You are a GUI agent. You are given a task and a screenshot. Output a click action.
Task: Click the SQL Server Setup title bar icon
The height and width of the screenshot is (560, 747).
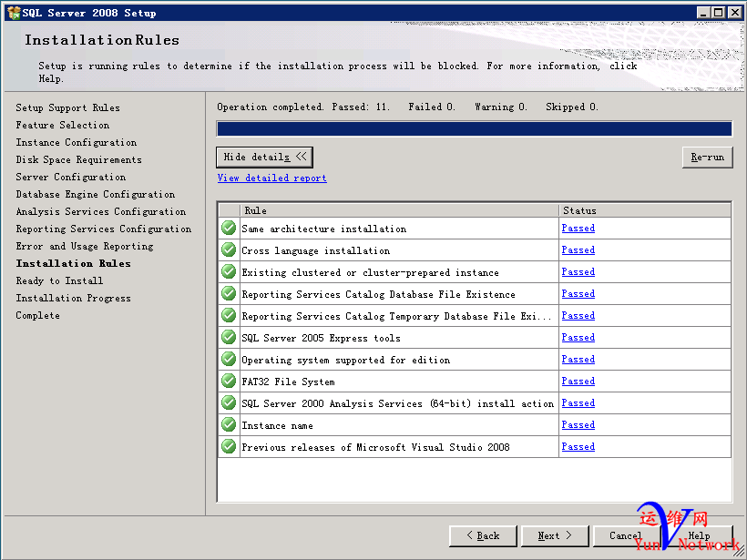click(14, 13)
